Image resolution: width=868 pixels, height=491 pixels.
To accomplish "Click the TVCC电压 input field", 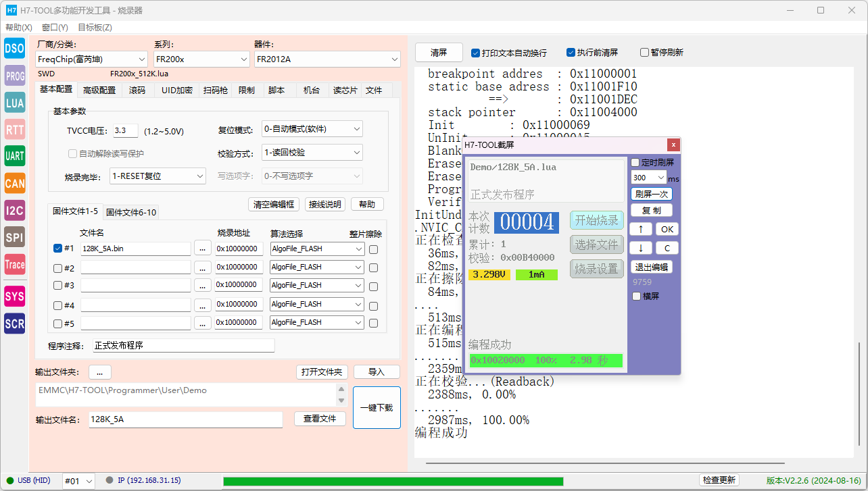I will tap(126, 131).
